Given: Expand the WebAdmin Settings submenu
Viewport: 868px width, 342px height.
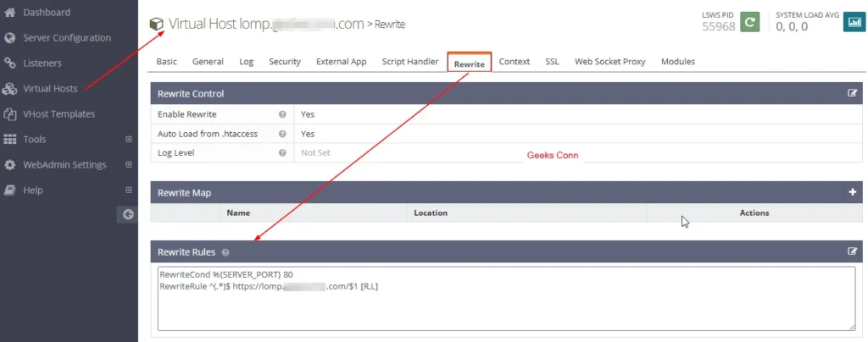Looking at the screenshot, I should 129,164.
